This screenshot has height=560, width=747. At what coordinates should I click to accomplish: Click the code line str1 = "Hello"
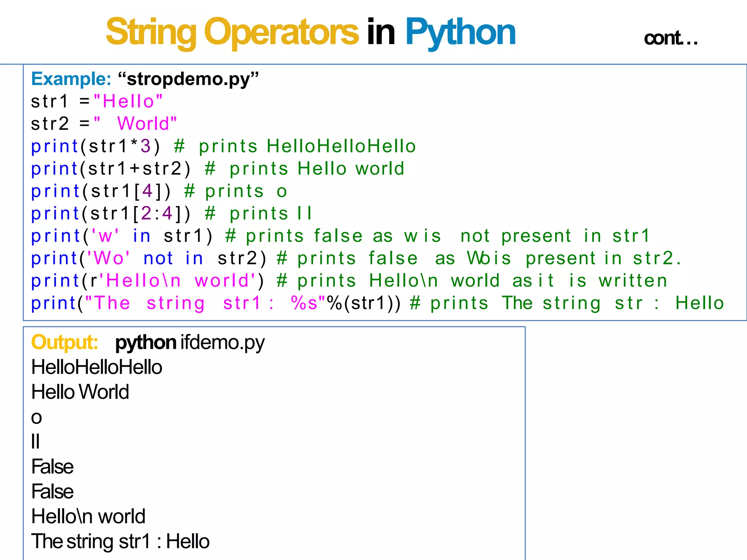[x=97, y=101]
